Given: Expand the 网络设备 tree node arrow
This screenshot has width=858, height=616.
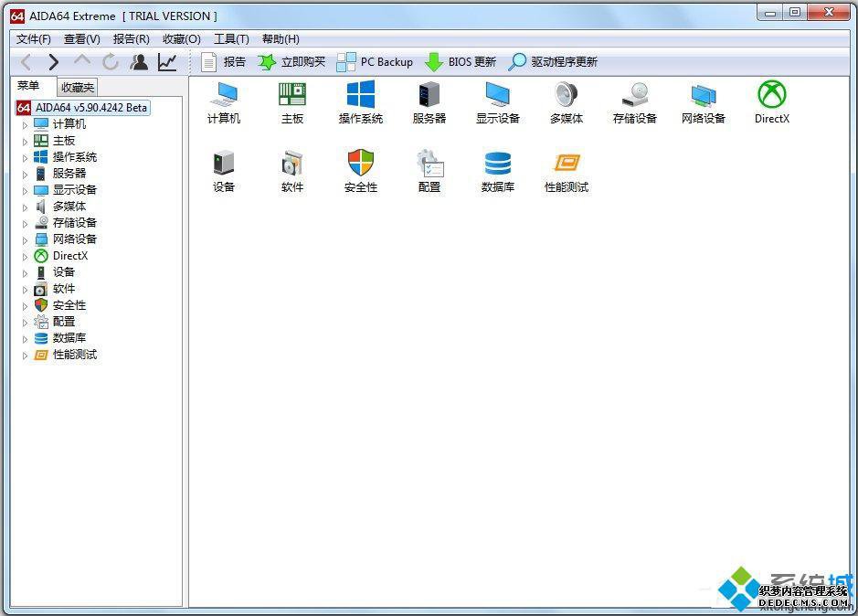Looking at the screenshot, I should pyautogui.click(x=25, y=240).
